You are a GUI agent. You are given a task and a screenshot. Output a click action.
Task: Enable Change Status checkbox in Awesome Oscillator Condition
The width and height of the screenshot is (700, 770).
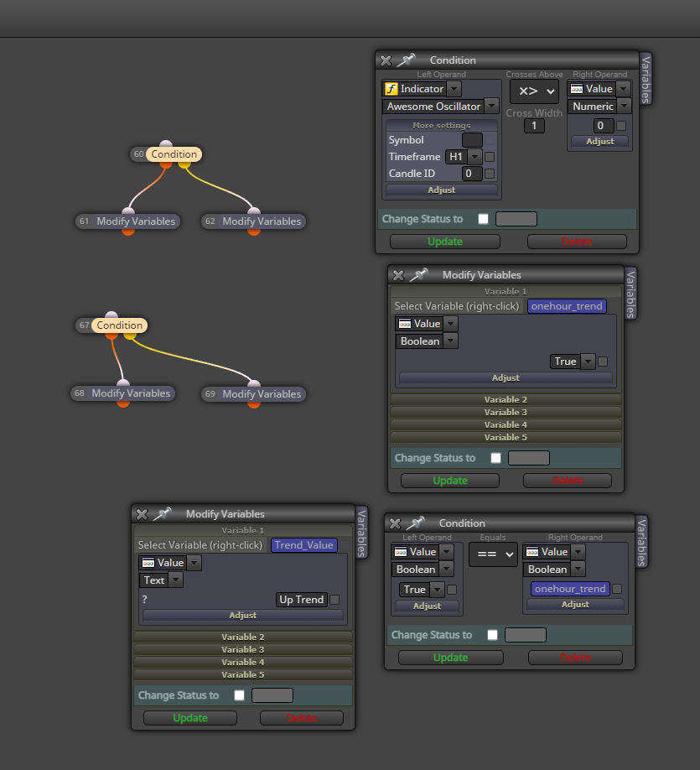click(x=484, y=219)
